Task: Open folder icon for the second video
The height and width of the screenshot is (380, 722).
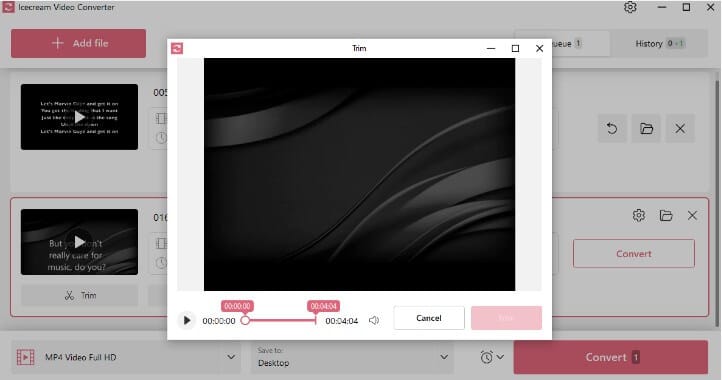Action: point(666,215)
